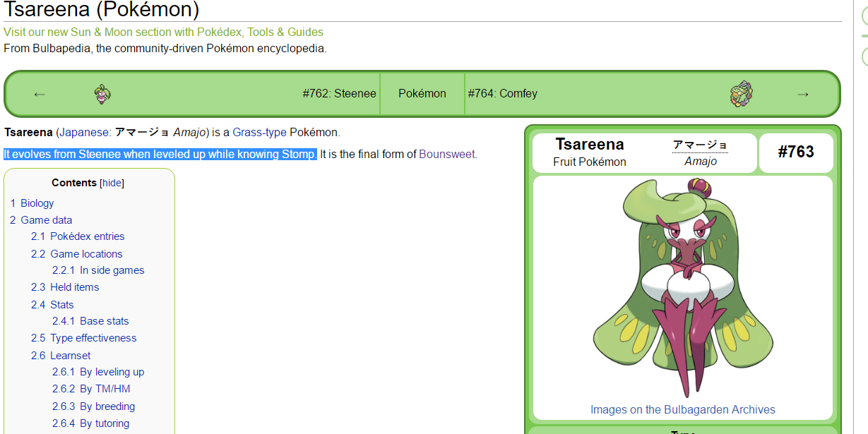Screen dimensions: 868x434
Task: Click the left arrow previous Pokémon icon
Action: [x=40, y=94]
